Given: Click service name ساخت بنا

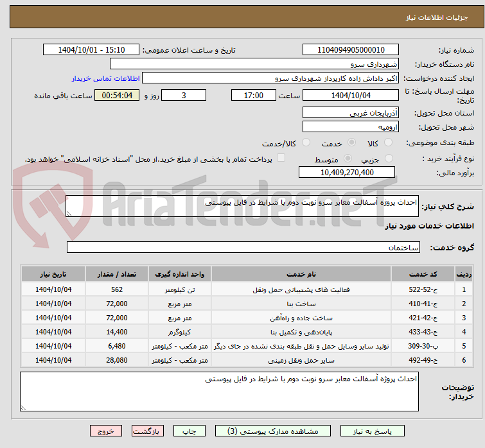Looking at the screenshot, I should [x=301, y=304].
